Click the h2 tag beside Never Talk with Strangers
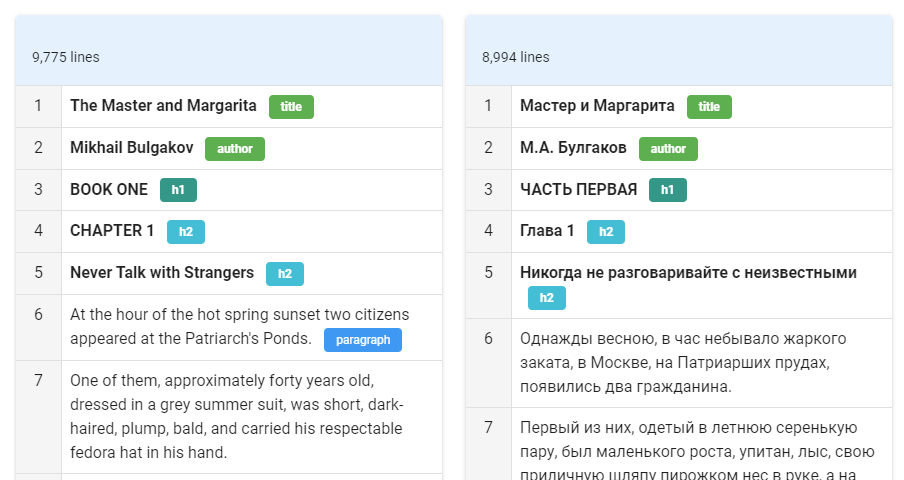Image resolution: width=904 pixels, height=480 pixels. tap(285, 274)
